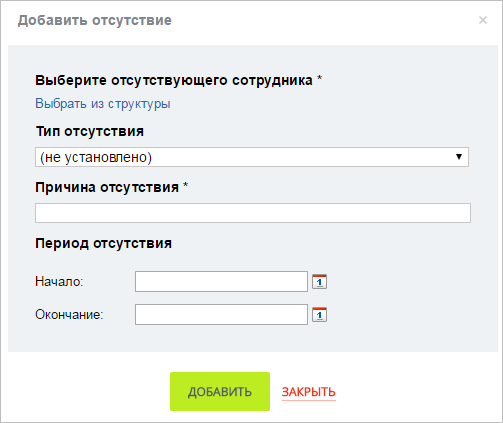The image size is (503, 423).
Task: Click the Добавить отсутствие dialog title
Action: click(x=95, y=20)
